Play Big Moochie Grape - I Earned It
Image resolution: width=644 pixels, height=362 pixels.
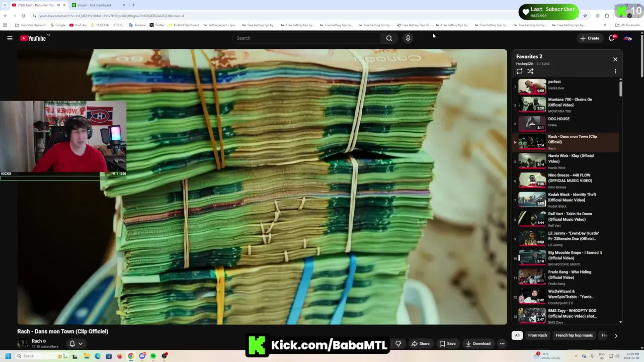point(566,258)
